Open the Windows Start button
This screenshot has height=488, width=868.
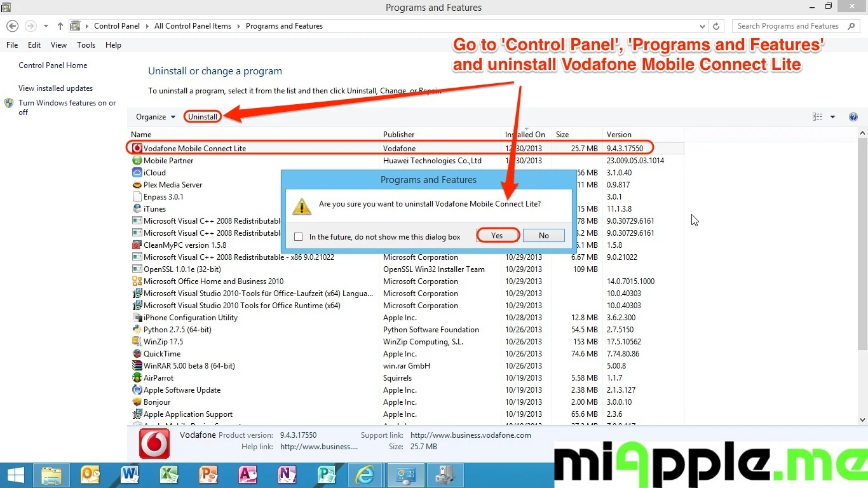(15, 475)
